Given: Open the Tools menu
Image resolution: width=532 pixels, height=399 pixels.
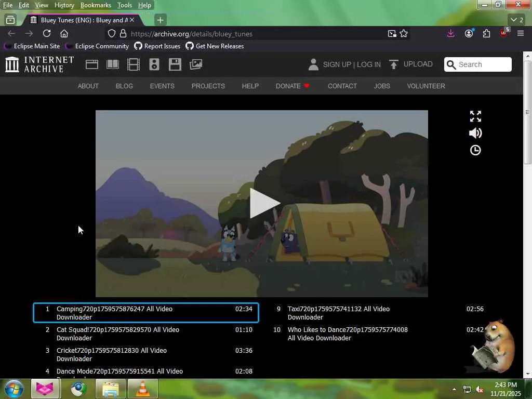Looking at the screenshot, I should coord(125,5).
